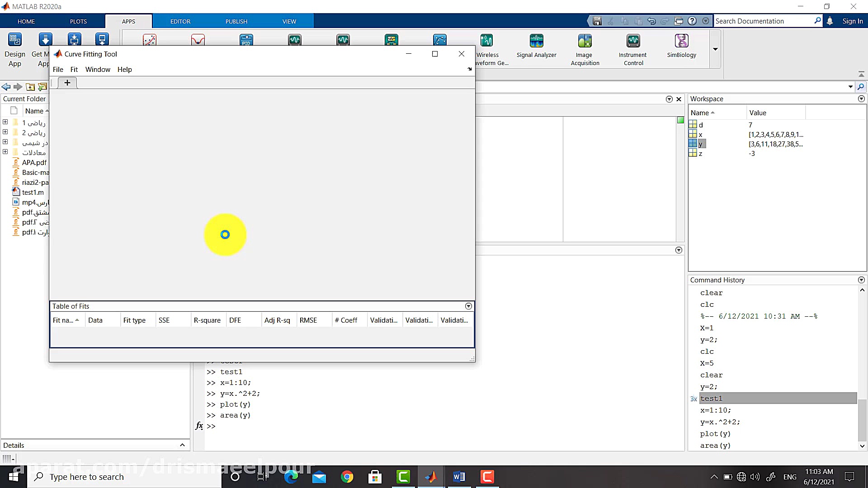
Task: Open Command History panel actions menu
Action: point(861,280)
